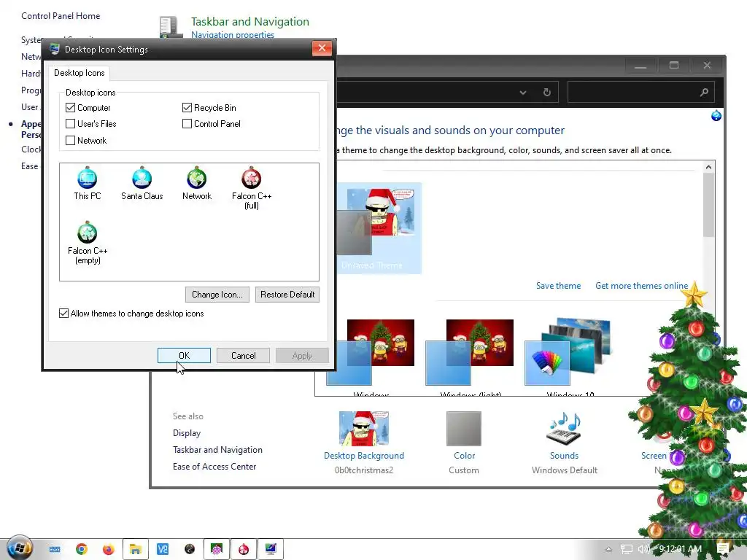Select the This PC icon in list
The width and height of the screenshot is (747, 560).
click(88, 183)
